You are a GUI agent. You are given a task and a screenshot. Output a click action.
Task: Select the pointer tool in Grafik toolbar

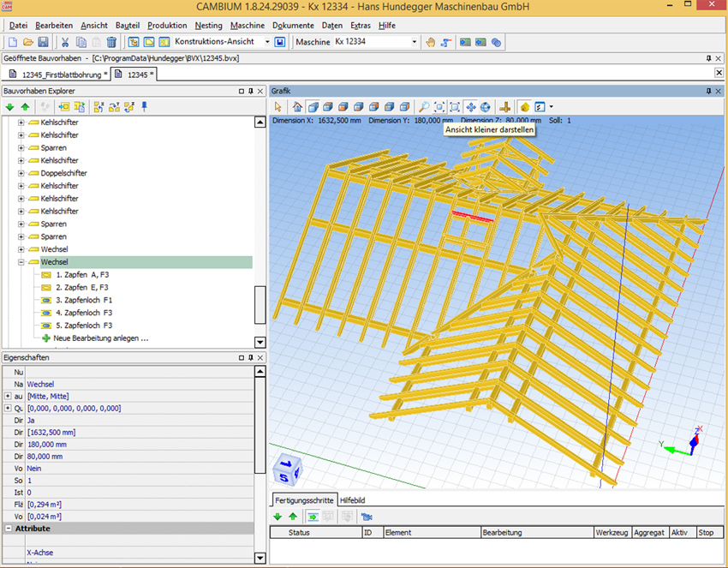pos(277,107)
